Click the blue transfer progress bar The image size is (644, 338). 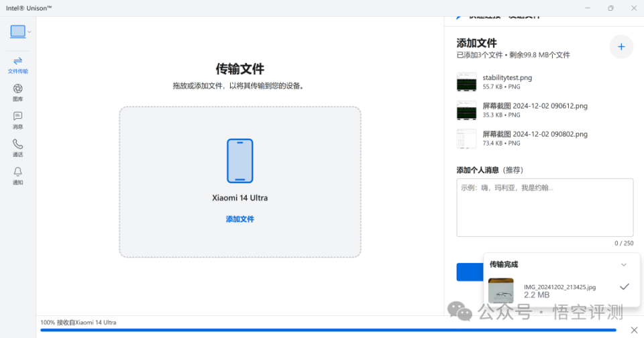[x=328, y=330]
